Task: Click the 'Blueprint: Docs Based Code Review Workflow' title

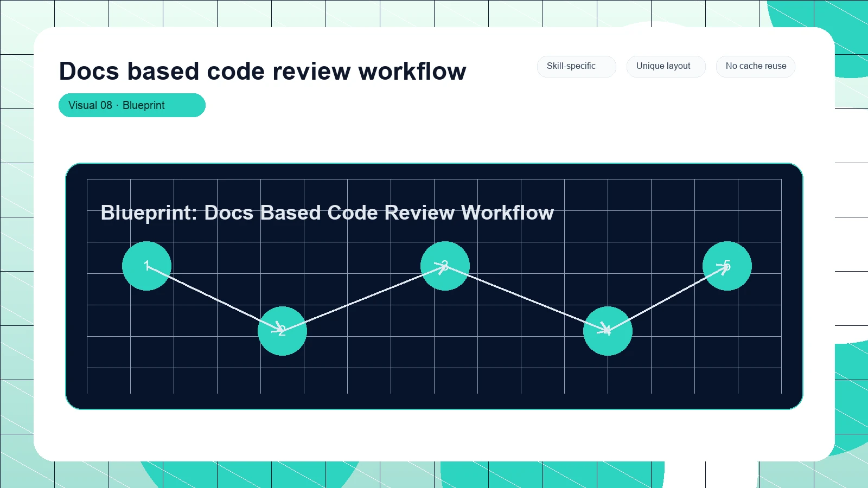Action: coord(327,213)
